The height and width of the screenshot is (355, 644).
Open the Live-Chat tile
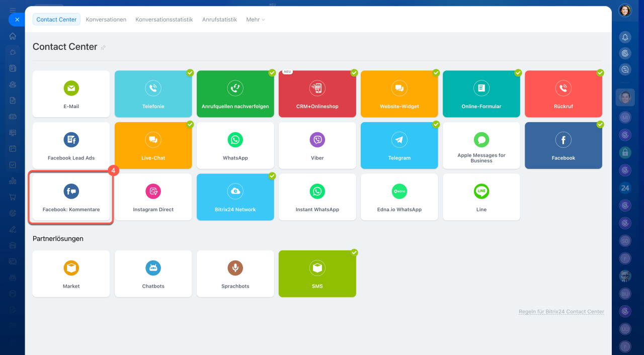[153, 145]
